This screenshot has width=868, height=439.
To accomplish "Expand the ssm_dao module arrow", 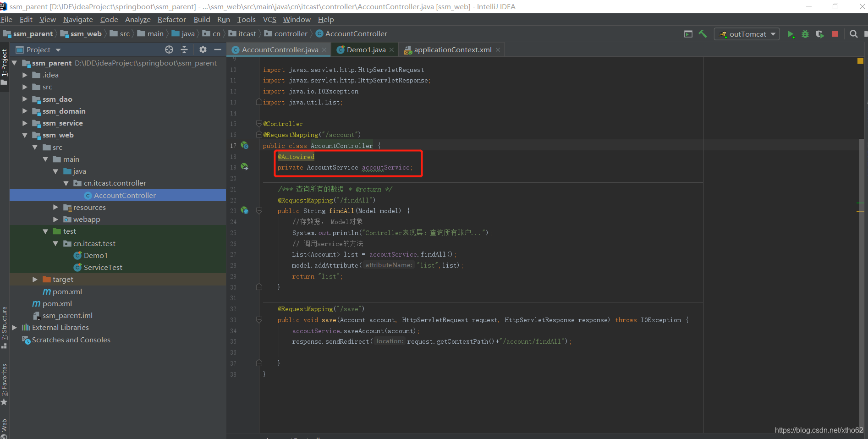I will click(25, 99).
